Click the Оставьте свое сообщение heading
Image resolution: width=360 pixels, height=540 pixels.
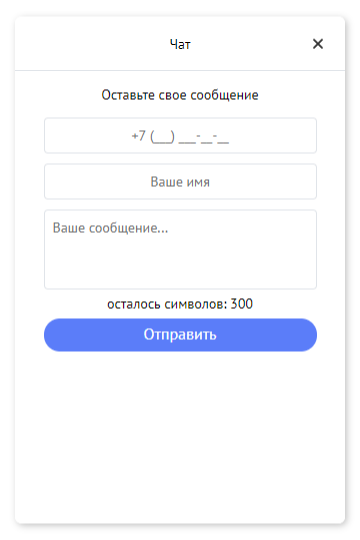pyautogui.click(x=180, y=95)
